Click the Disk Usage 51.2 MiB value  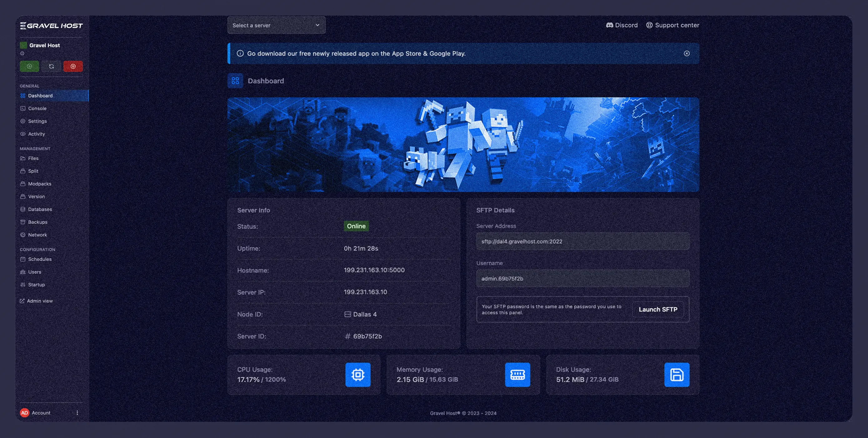(x=570, y=380)
